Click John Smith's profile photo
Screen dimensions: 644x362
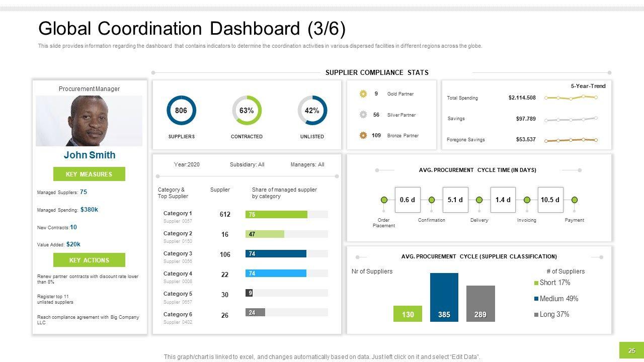89,121
